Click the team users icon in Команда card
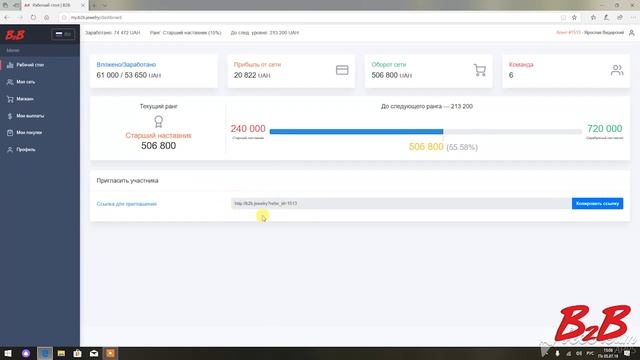This screenshot has height=360, width=640. (617, 70)
